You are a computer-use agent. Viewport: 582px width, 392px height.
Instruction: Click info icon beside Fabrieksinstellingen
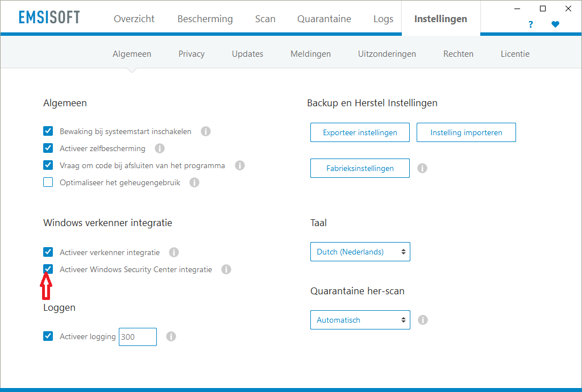(422, 168)
